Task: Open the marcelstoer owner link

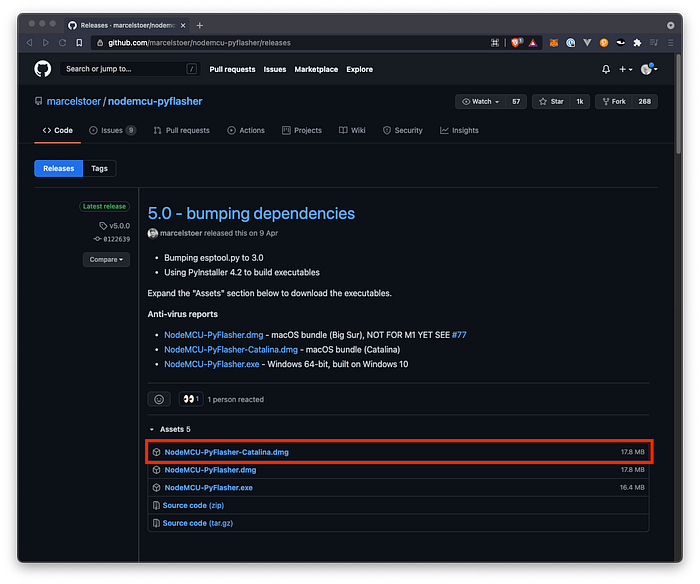Action: click(x=74, y=101)
